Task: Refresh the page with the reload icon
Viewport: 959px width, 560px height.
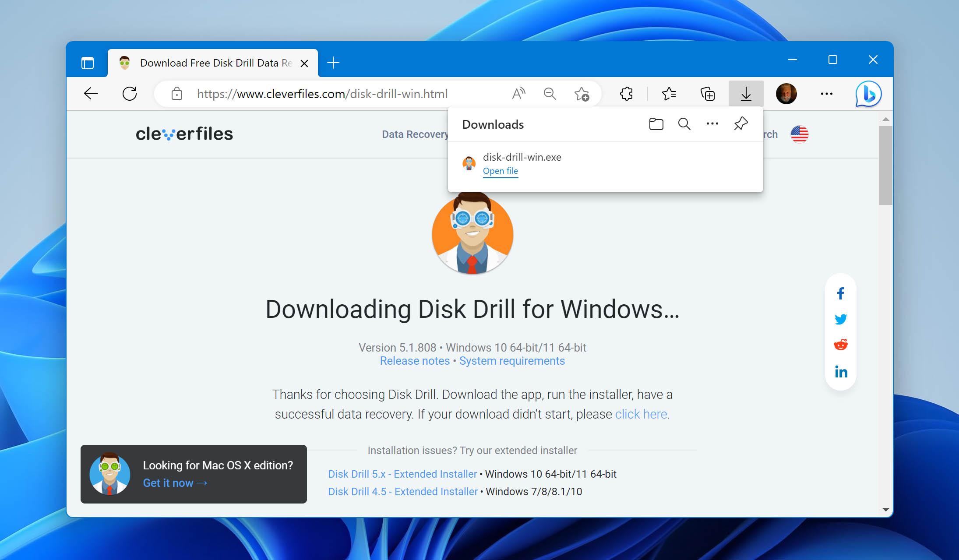Action: coord(130,94)
